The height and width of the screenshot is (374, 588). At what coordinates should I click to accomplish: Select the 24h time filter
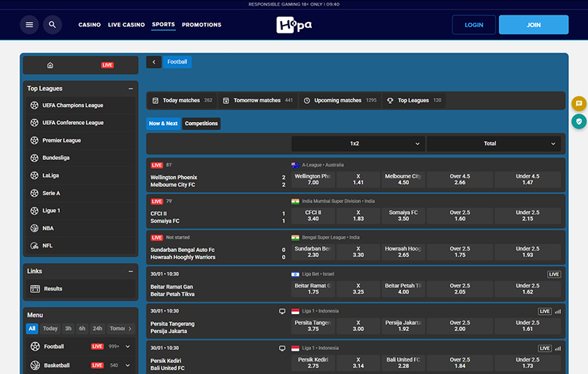pyautogui.click(x=97, y=329)
